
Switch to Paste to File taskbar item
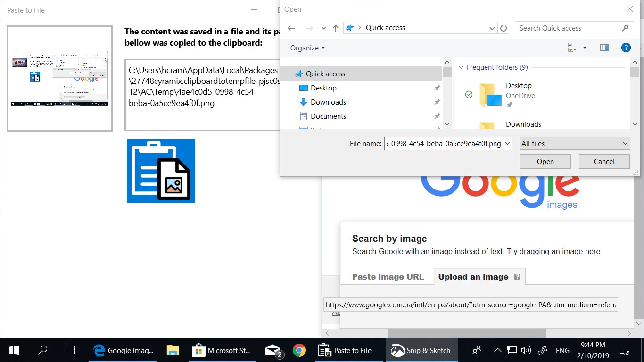click(x=349, y=350)
